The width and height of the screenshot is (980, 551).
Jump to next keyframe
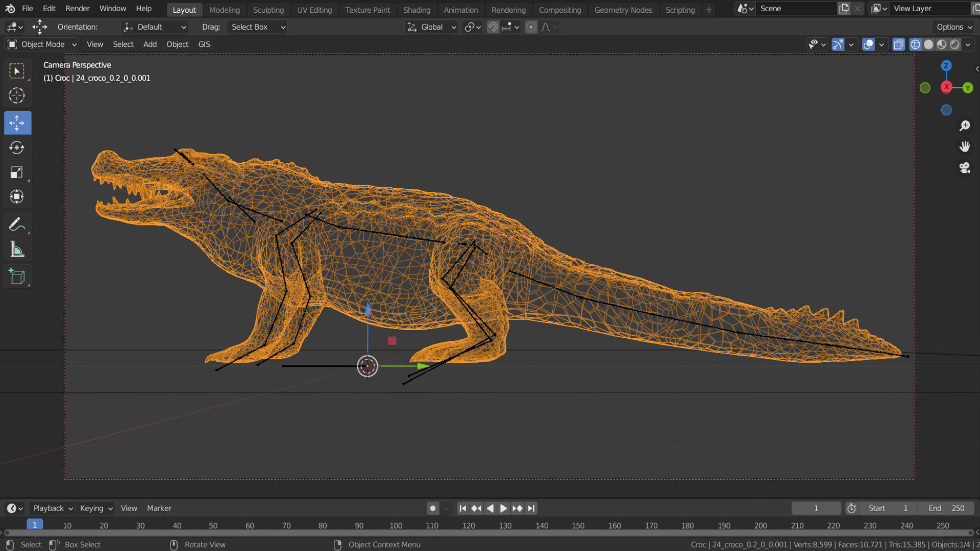pos(517,508)
